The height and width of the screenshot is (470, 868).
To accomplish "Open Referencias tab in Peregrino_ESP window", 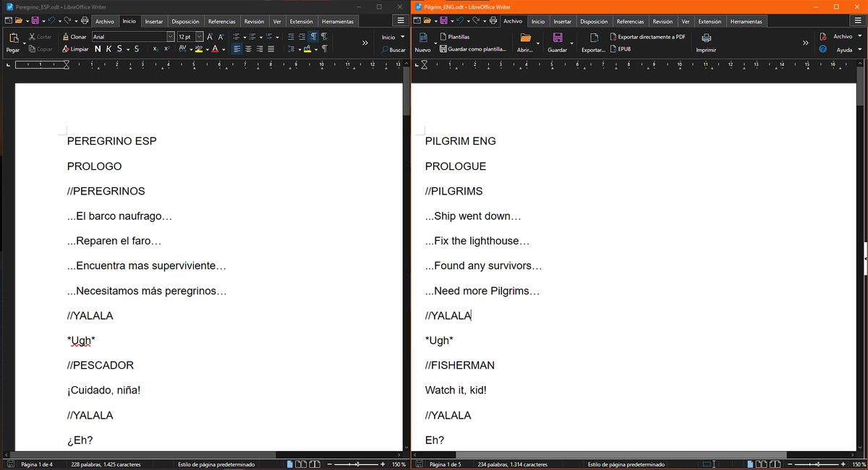I will 221,22.
